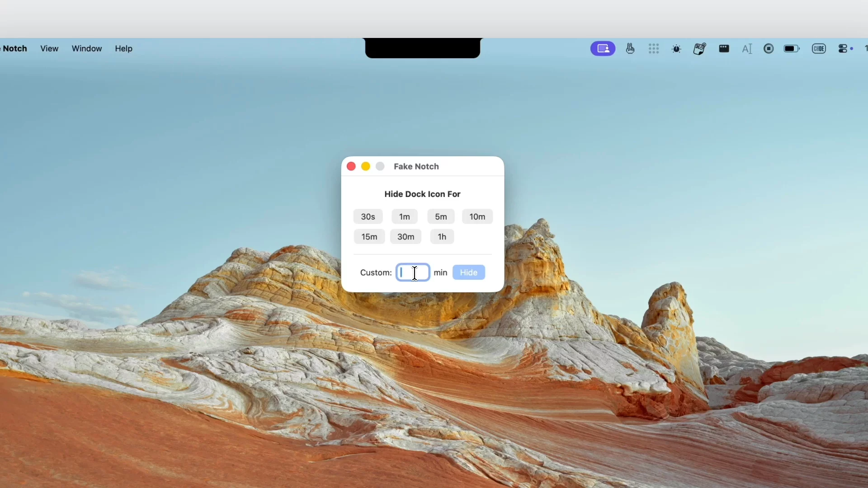Click the brightness dial menu bar icon
The image size is (868, 488).
[676, 48]
